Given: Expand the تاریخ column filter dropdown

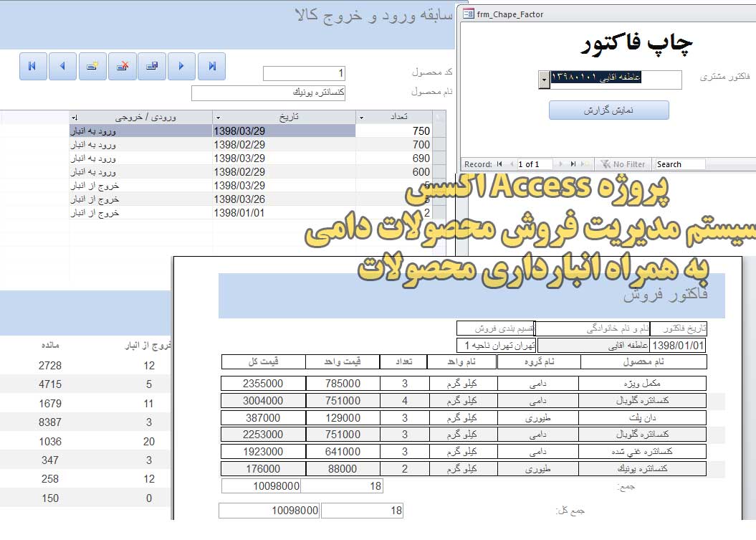Looking at the screenshot, I should point(219,117).
